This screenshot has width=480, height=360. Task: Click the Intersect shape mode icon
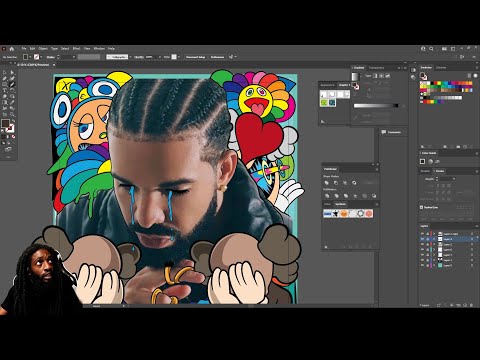click(x=345, y=183)
